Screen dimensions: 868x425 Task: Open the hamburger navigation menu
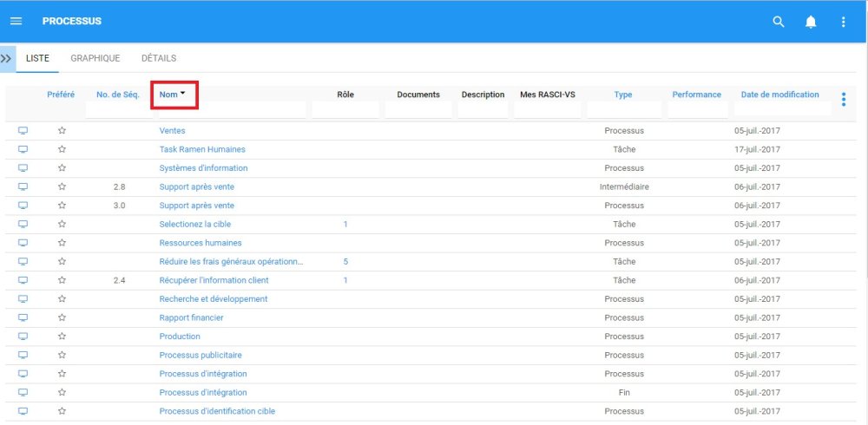click(16, 22)
